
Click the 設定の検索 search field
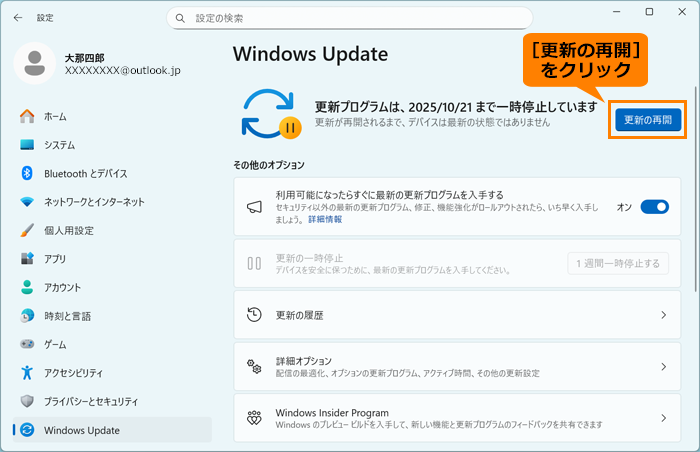[x=350, y=18]
